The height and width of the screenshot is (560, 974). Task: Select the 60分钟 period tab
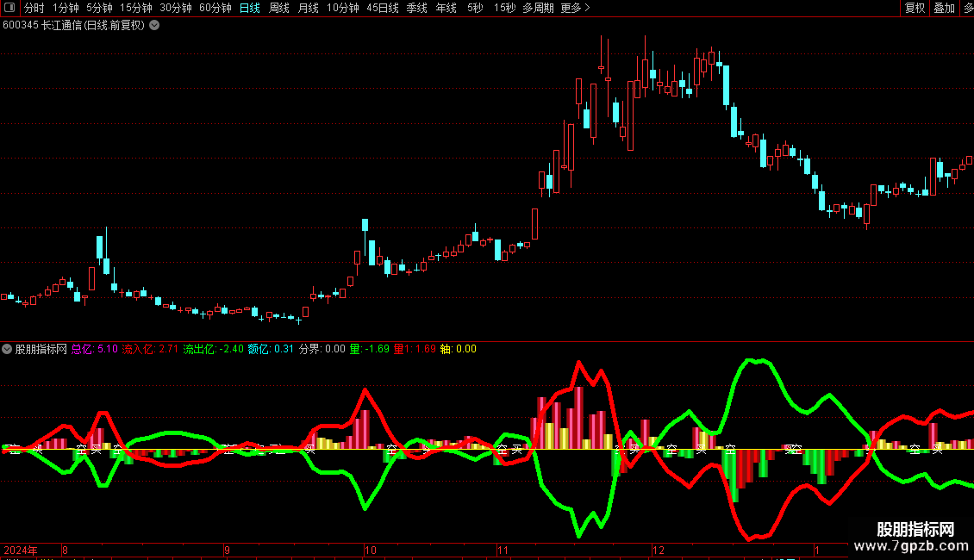point(215,8)
